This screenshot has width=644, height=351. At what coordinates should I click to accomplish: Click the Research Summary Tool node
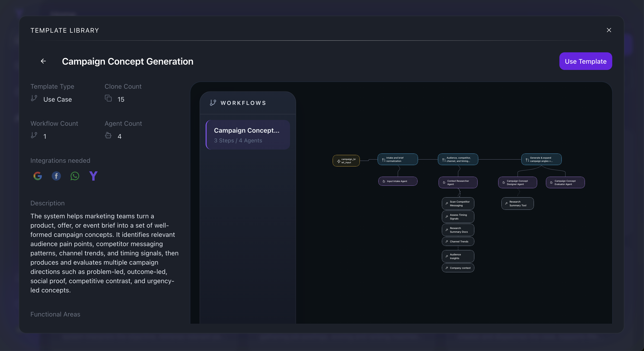click(517, 204)
